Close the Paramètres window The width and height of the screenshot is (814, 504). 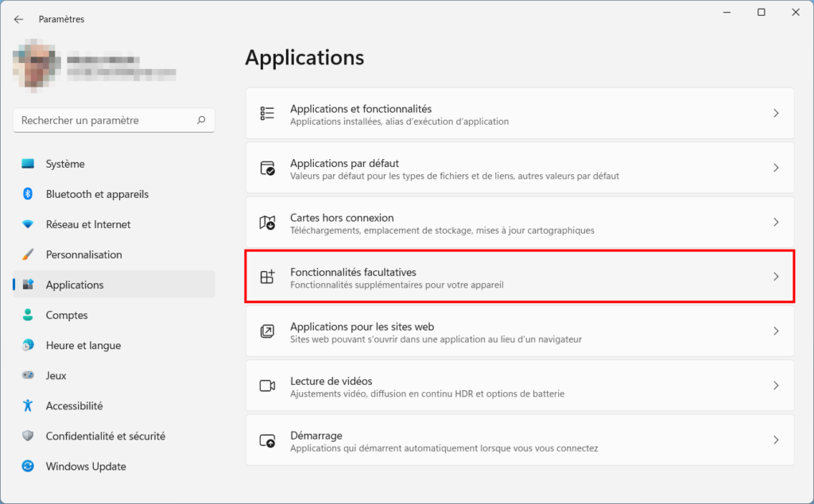pos(795,12)
